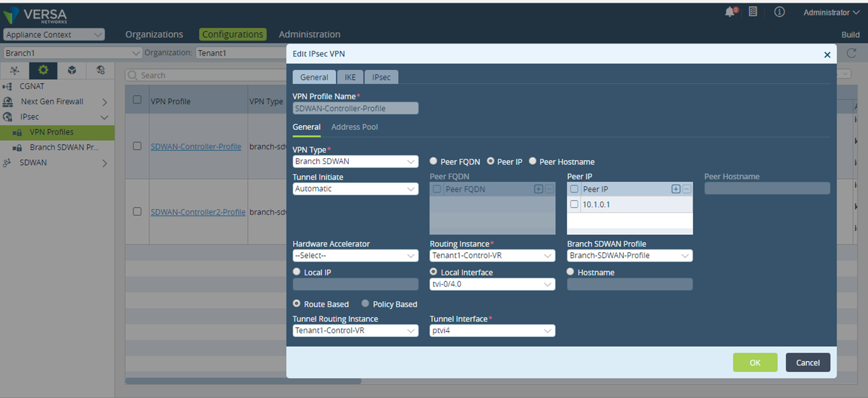Select the cube objects icon tab

coord(72,70)
